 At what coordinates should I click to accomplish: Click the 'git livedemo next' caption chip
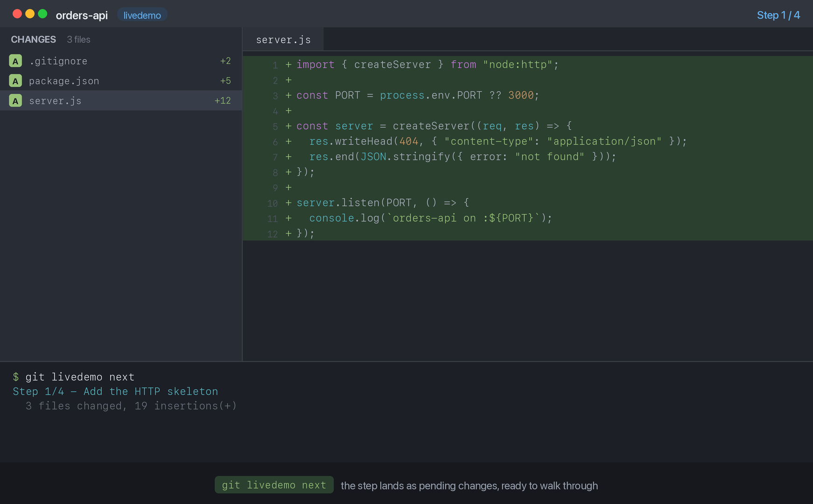click(274, 485)
